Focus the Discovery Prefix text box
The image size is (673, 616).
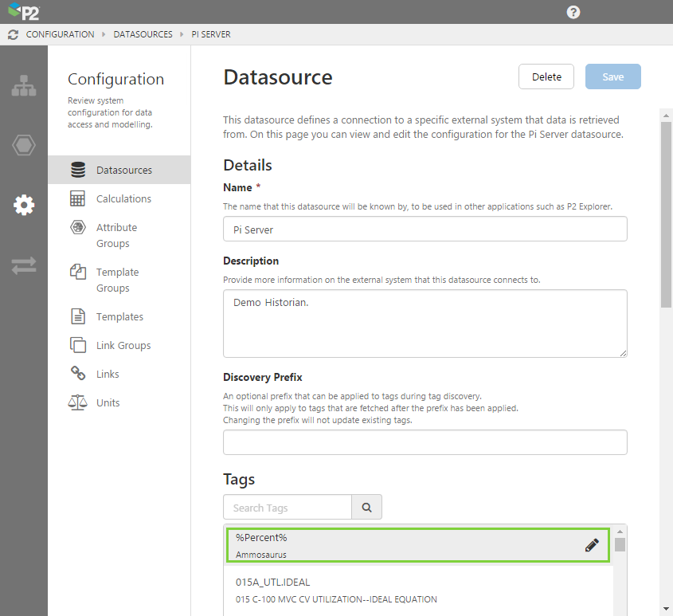tap(425, 442)
